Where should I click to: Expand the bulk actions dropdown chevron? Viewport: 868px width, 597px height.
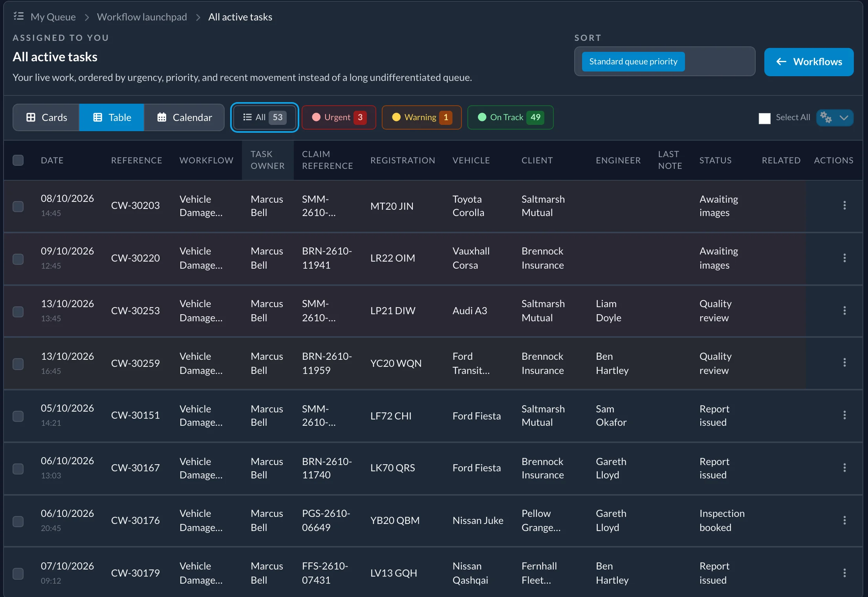click(844, 117)
